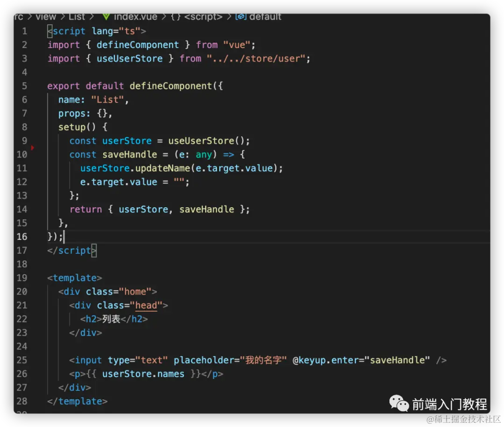The image size is (504, 427).
Task: Click the opening <template> tag
Action: (x=75, y=278)
